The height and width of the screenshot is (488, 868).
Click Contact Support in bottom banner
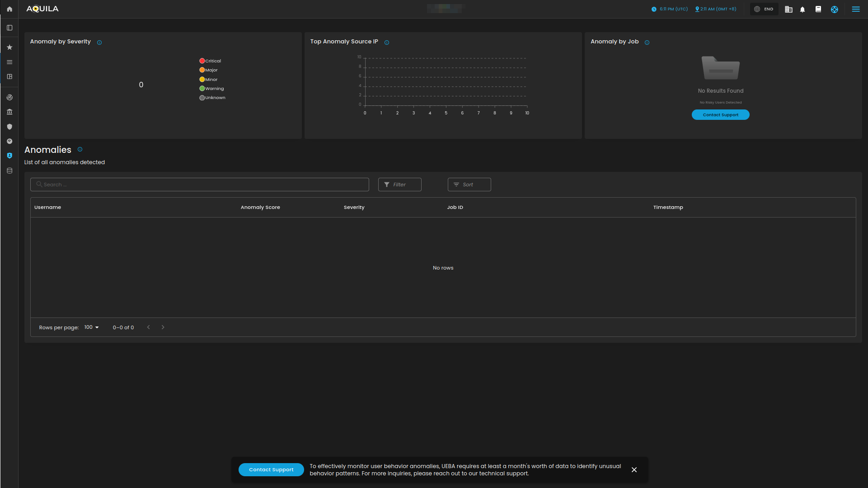tap(271, 470)
